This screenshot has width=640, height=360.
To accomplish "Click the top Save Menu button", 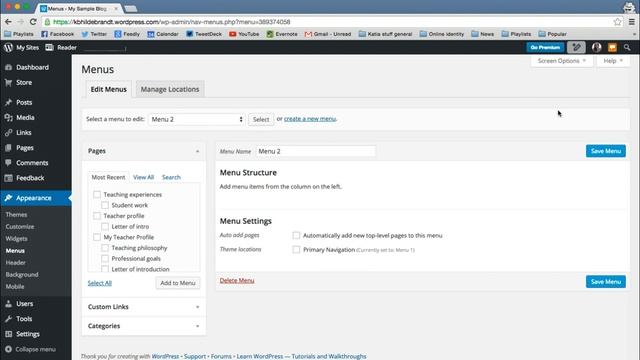I will pos(606,151).
